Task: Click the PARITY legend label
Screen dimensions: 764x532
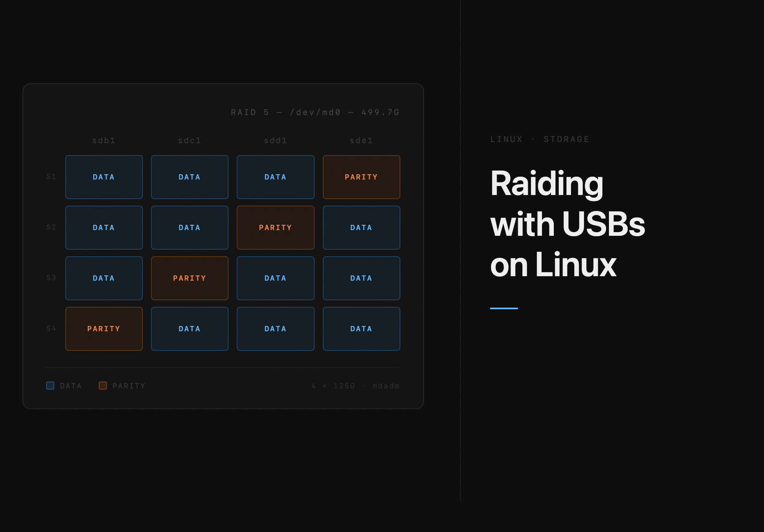Action: [129, 386]
